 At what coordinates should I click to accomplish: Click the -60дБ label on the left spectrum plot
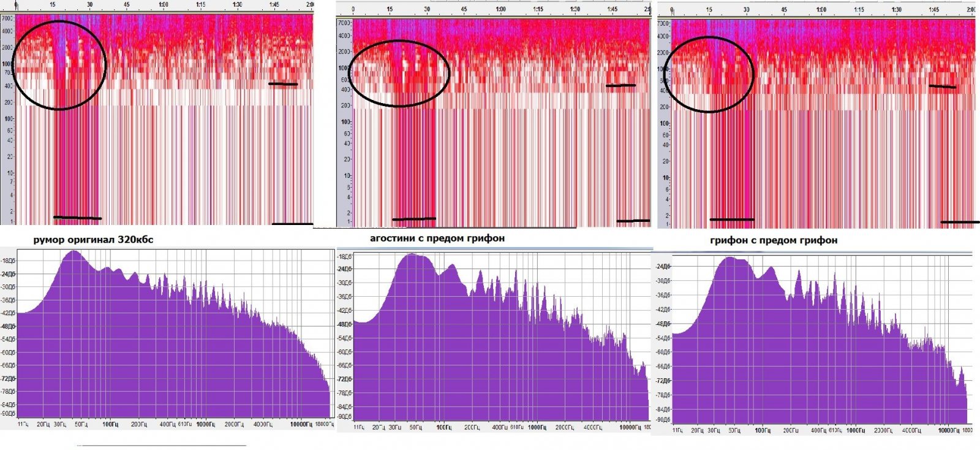8,352
